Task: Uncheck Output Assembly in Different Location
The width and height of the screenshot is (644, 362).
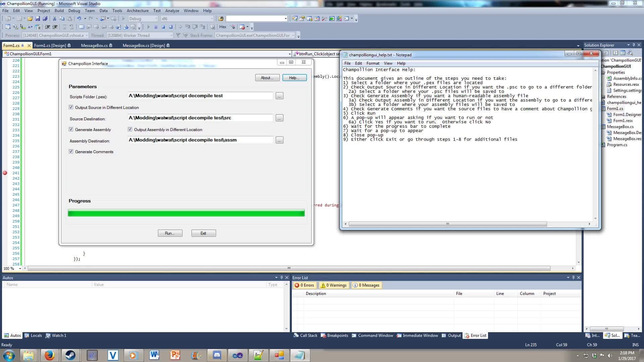Action: (130, 129)
